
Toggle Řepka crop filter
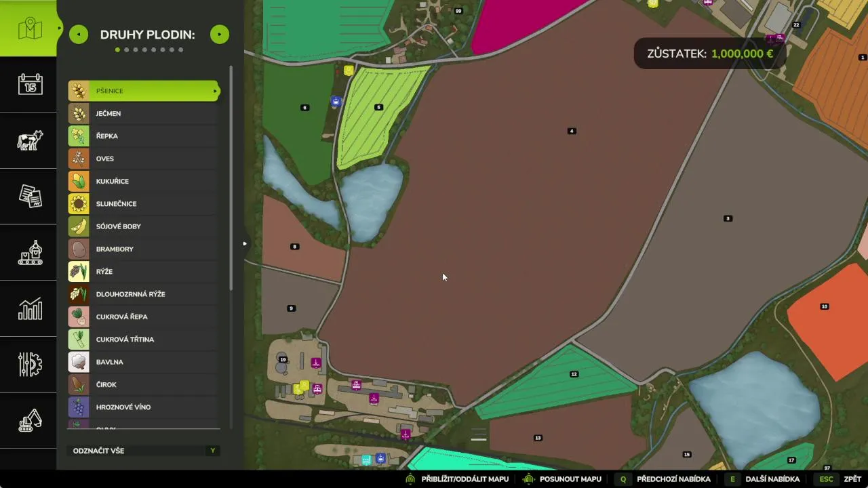144,136
